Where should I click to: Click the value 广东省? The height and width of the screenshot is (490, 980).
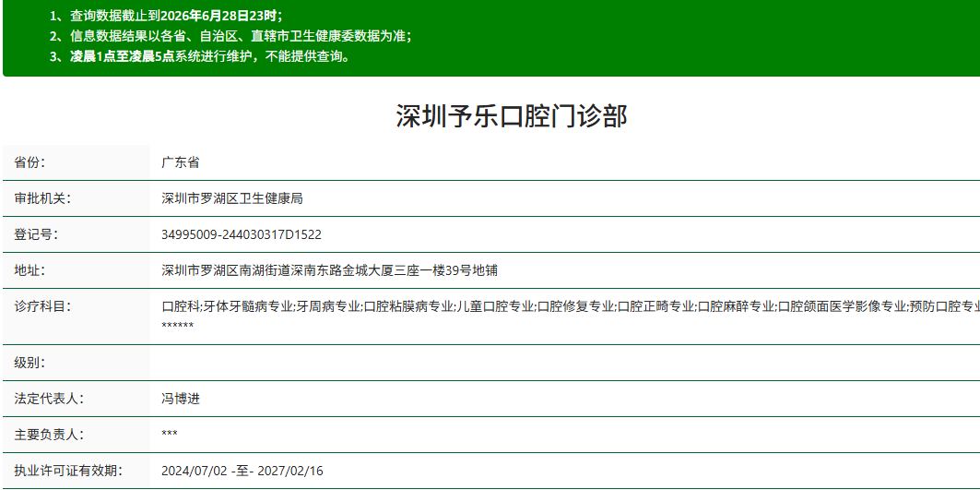180,162
